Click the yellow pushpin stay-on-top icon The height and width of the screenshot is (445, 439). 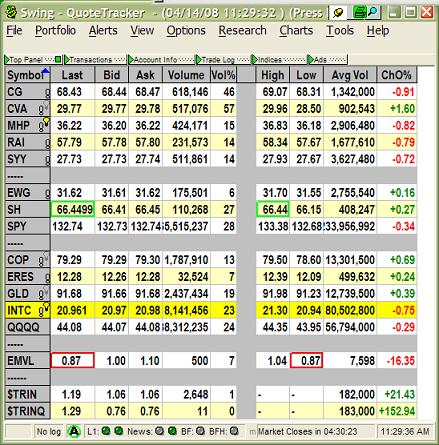pos(338,13)
